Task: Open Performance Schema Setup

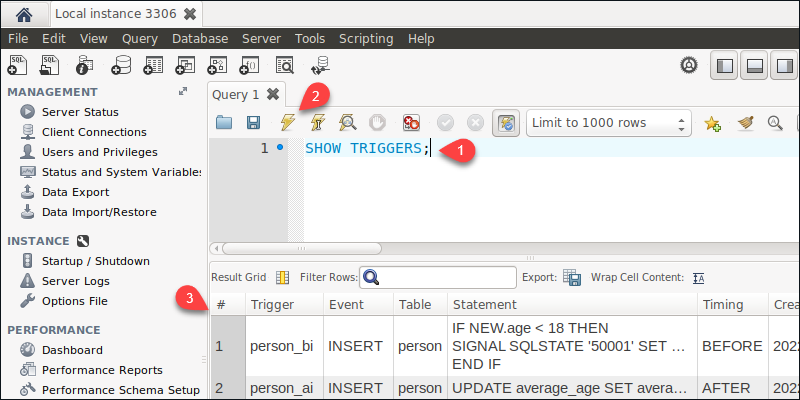Action: click(x=120, y=390)
